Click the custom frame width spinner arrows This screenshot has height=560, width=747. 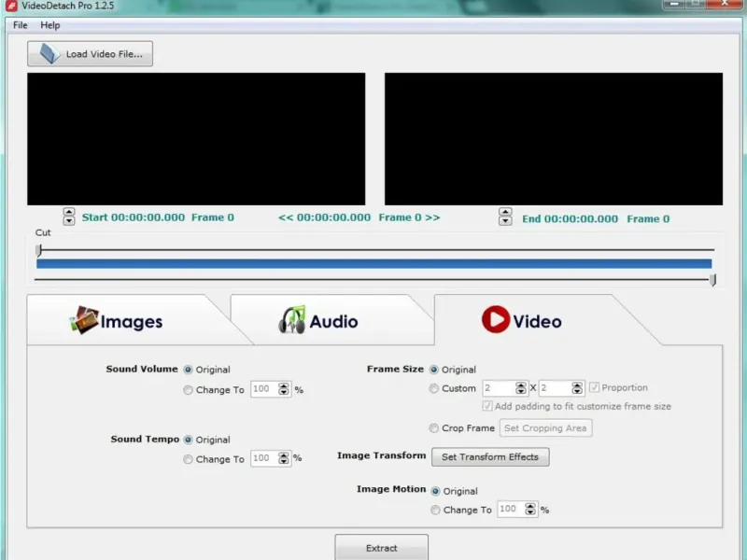(x=521, y=388)
